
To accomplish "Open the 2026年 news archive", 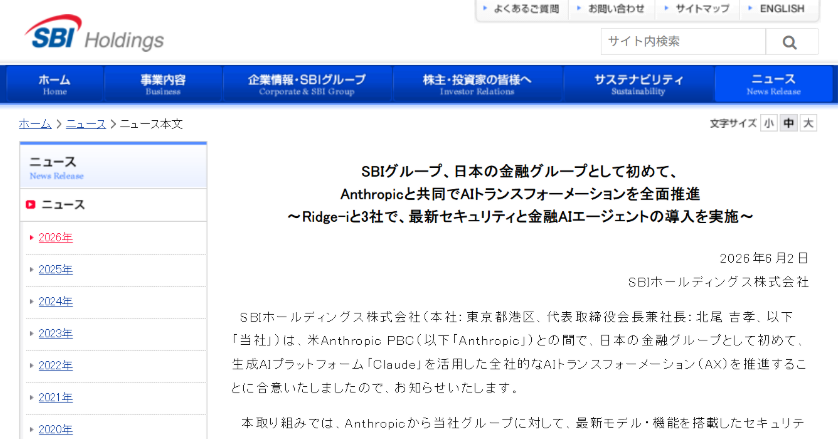I will 55,237.
